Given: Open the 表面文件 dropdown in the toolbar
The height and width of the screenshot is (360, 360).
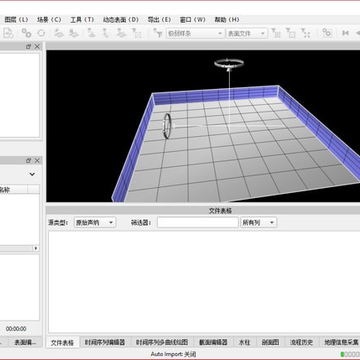Looking at the screenshot, I should point(247,33).
